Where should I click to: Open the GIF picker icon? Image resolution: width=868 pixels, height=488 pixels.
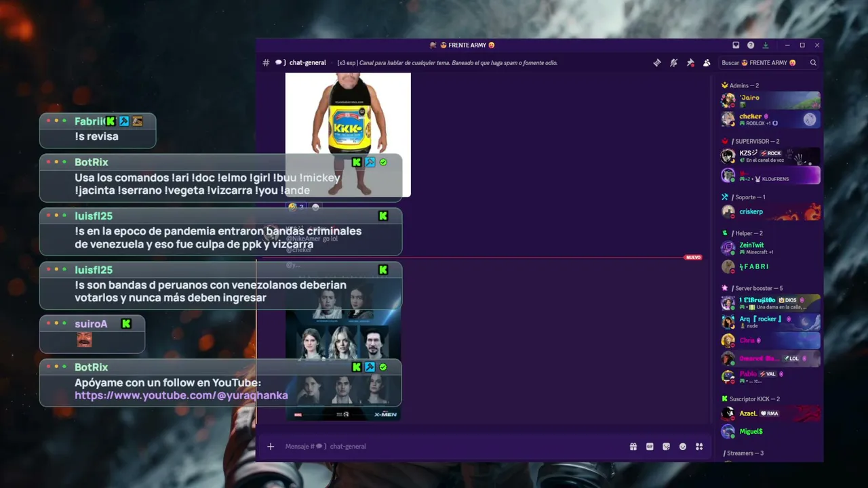650,446
